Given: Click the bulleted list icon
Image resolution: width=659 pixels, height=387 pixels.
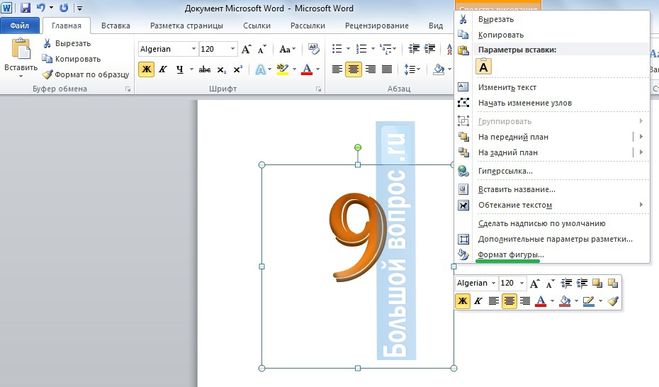Looking at the screenshot, I should pyautogui.click(x=337, y=49).
